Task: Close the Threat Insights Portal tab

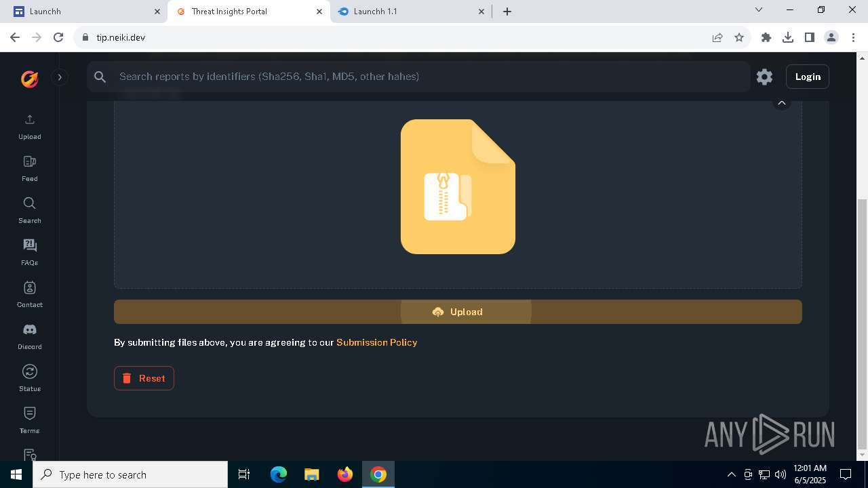Action: tap(319, 12)
